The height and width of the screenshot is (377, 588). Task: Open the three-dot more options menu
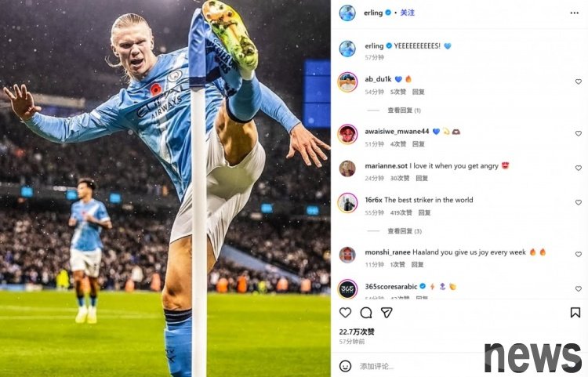(x=574, y=13)
